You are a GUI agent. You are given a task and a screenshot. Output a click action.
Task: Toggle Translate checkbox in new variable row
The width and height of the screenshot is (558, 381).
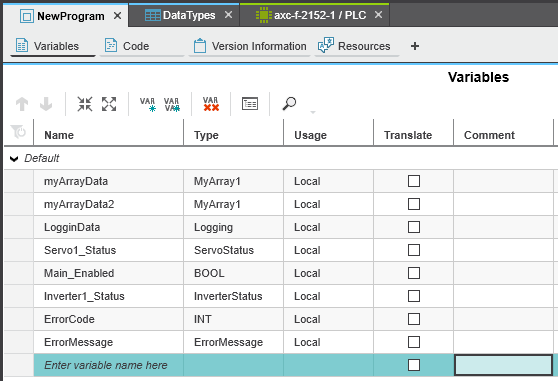point(414,365)
